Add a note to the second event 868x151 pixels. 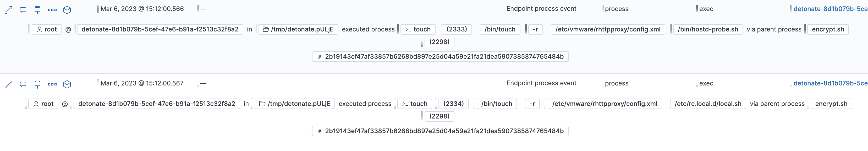(x=23, y=84)
